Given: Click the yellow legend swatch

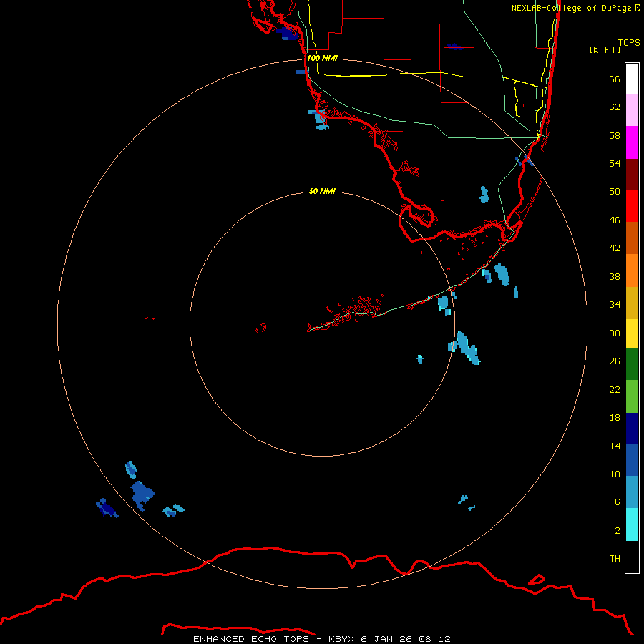Looking at the screenshot, I should click(x=632, y=333).
